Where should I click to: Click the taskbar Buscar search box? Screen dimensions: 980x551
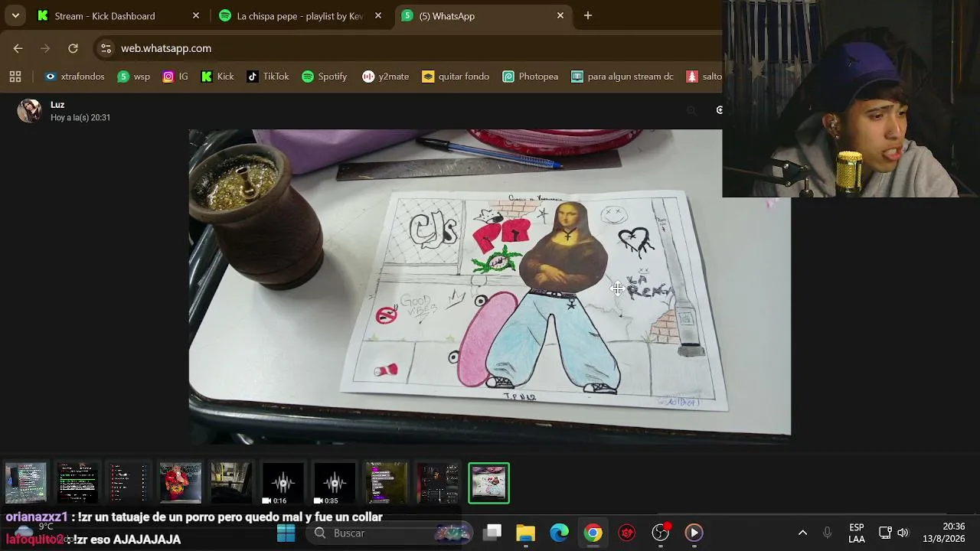(389, 533)
